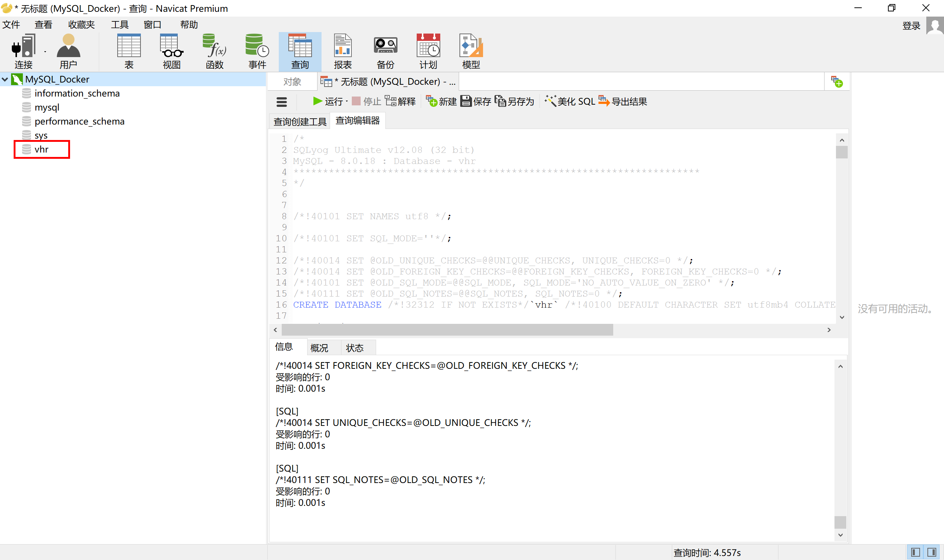The height and width of the screenshot is (560, 944).
Task: Switch to 查询创建工具 tab
Action: [x=300, y=122]
